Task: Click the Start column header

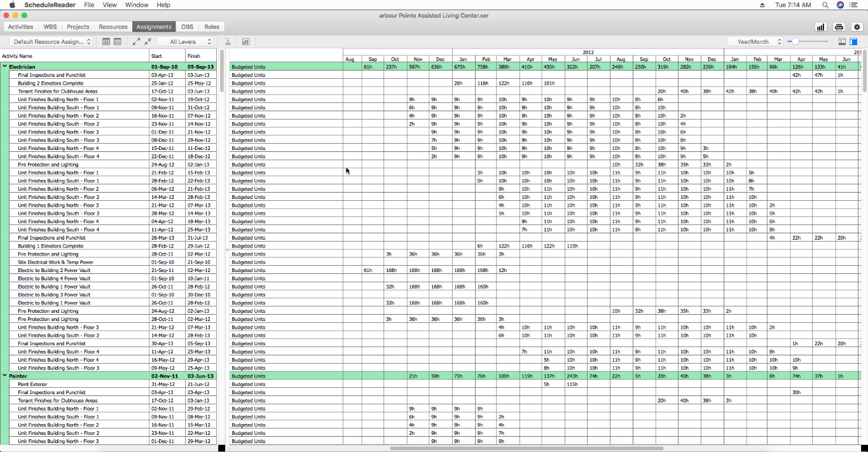Action: tap(167, 56)
